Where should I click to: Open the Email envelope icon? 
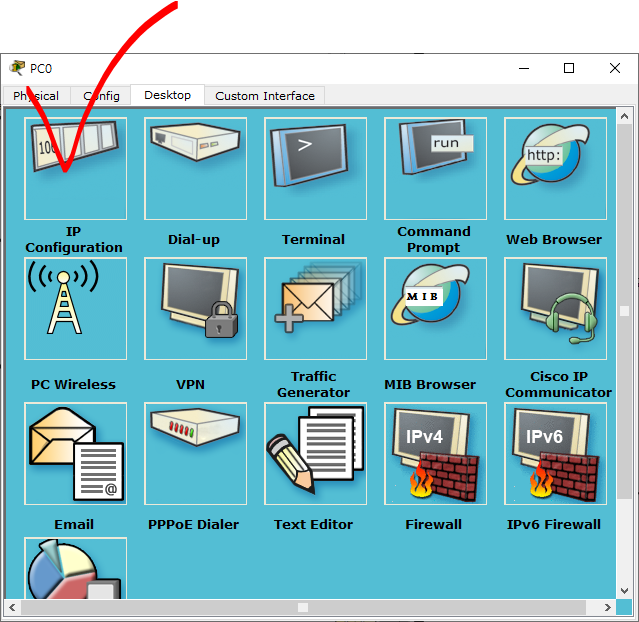tap(75, 454)
